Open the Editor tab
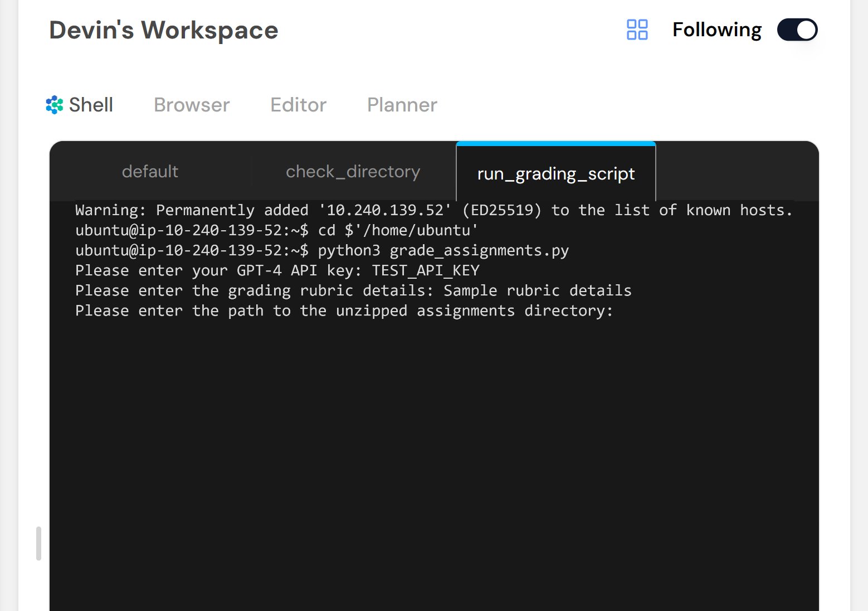The width and height of the screenshot is (868, 611). point(299,105)
